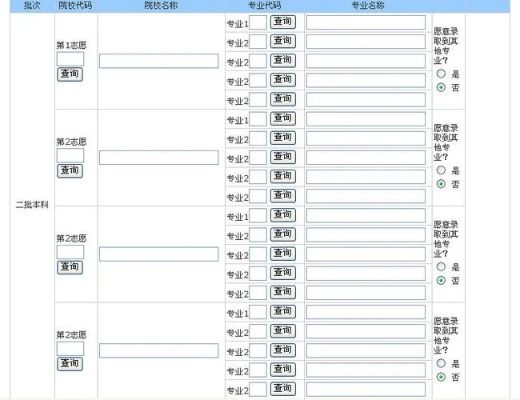
Task: Pick 是 radio in the middle 第2志愿 block
Action: point(441,267)
